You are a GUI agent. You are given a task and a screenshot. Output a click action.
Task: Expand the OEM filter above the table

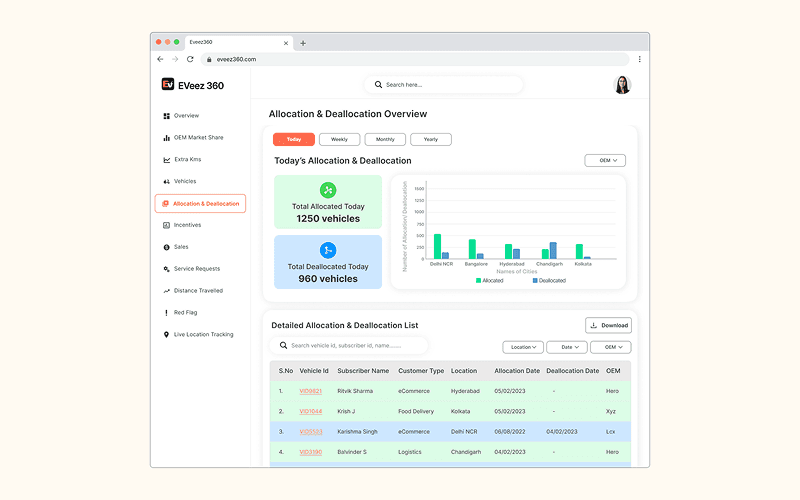(611, 347)
